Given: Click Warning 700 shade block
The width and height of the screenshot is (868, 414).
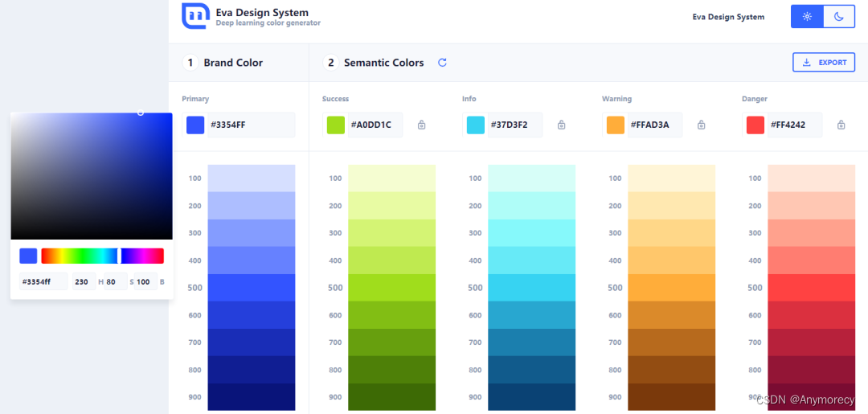Looking at the screenshot, I should (x=671, y=342).
